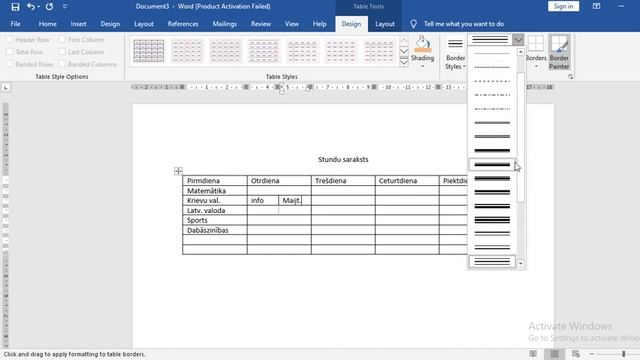
Task: Open the File menu
Action: click(16, 24)
